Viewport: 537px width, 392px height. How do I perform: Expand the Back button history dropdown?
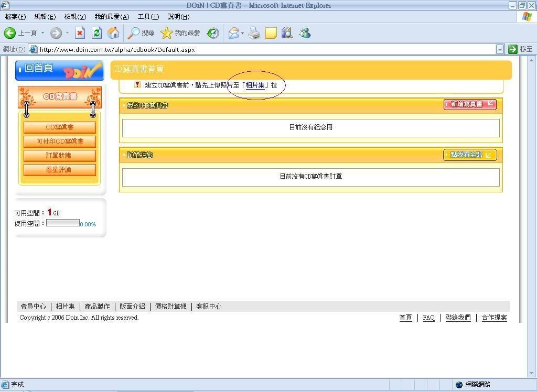point(43,33)
